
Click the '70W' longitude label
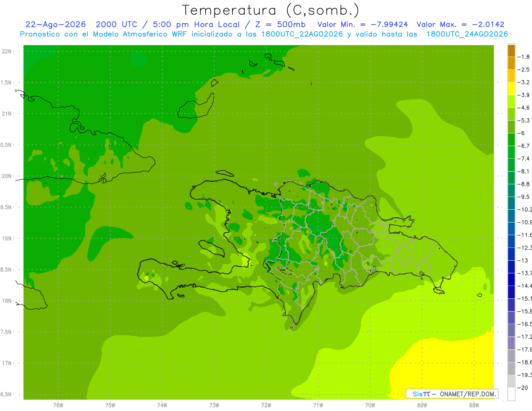coord(370,405)
